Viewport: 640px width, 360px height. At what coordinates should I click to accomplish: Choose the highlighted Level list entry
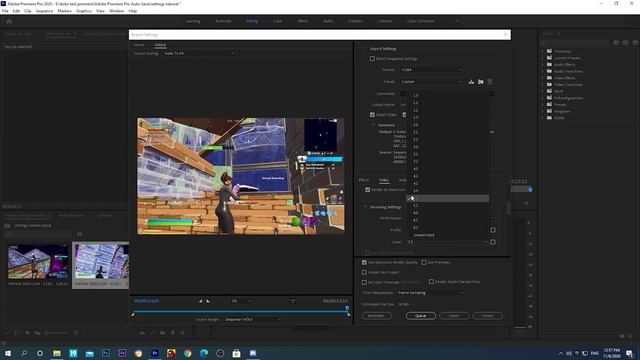tap(448, 198)
